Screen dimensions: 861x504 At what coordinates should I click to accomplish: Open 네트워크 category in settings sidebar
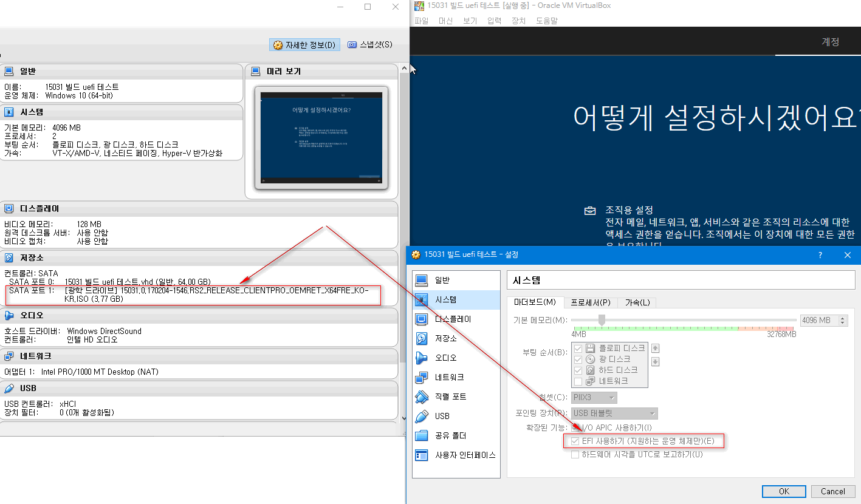[x=456, y=378]
